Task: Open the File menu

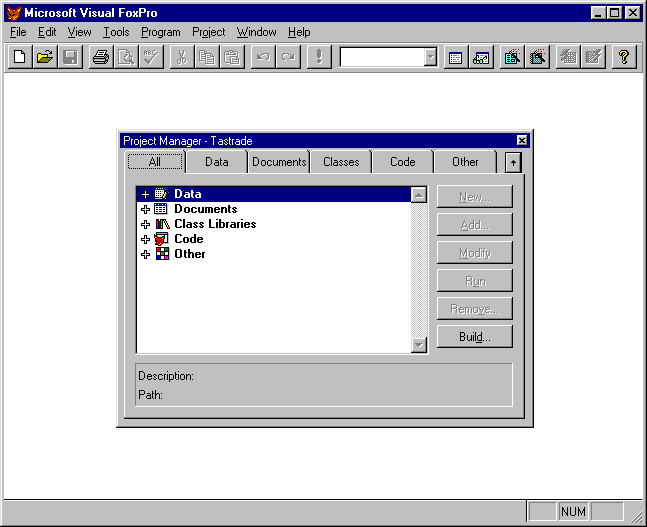Action: 18,32
